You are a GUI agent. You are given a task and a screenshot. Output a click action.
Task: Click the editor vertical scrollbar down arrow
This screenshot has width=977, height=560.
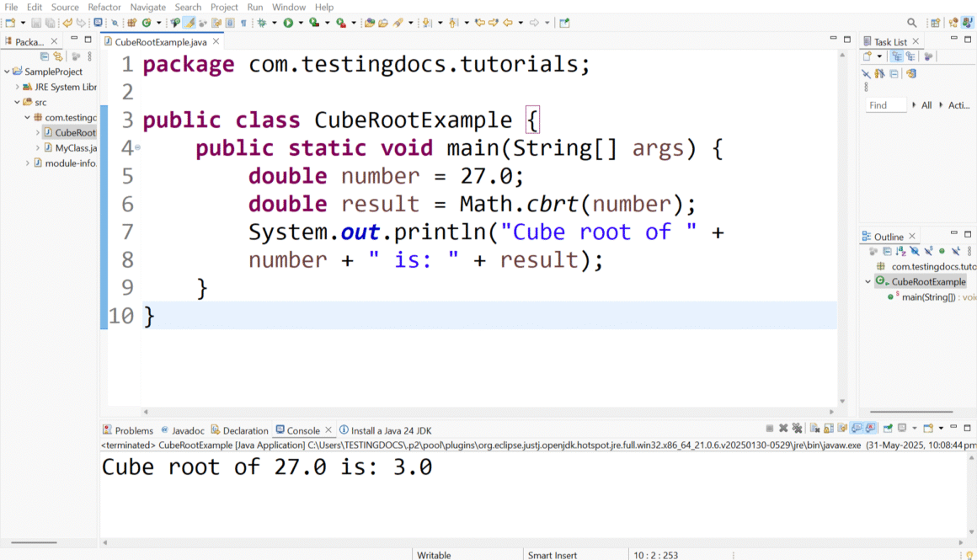tap(842, 402)
